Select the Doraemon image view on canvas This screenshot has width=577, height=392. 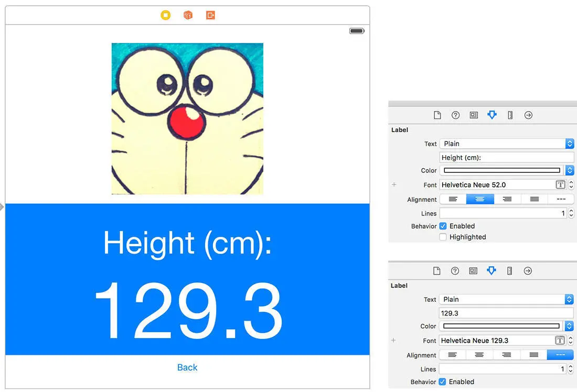187,118
